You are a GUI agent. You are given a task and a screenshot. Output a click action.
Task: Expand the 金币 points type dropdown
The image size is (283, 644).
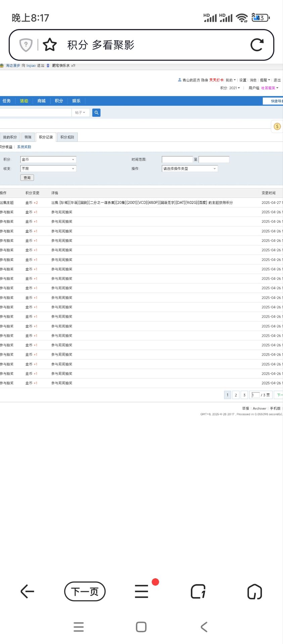48,160
